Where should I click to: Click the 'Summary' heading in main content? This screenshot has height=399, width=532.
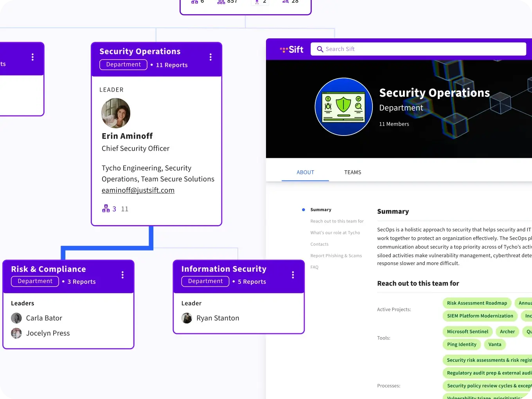click(x=393, y=211)
